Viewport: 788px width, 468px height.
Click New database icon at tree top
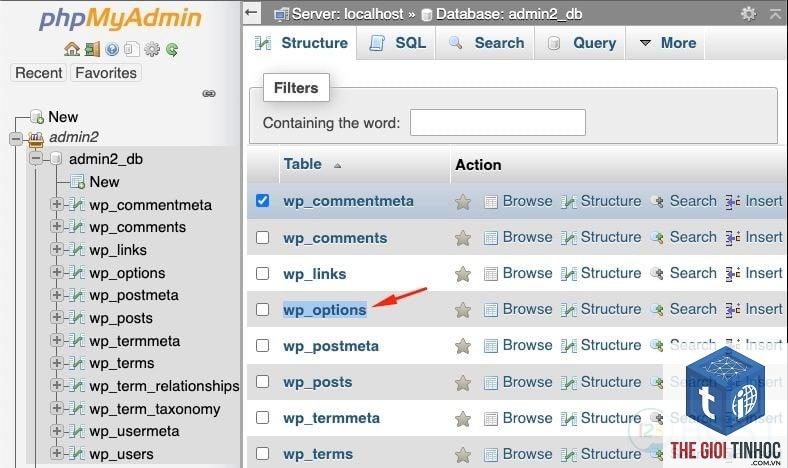point(37,117)
